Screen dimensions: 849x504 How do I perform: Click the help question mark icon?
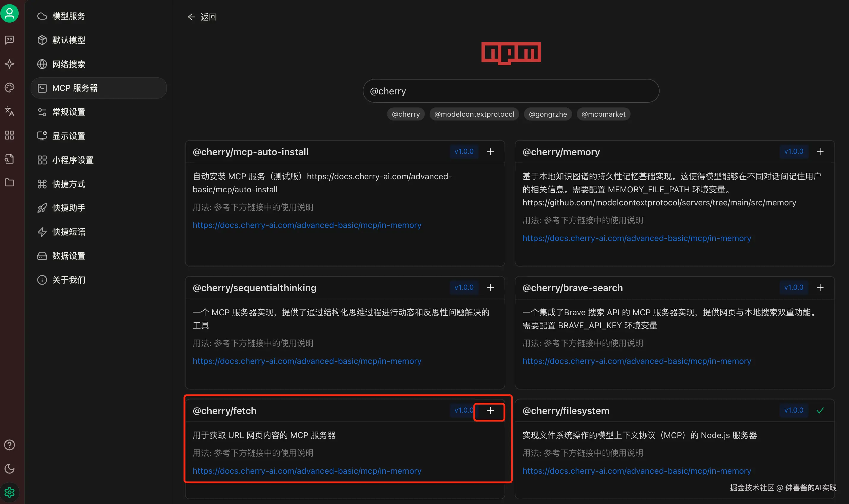9,445
